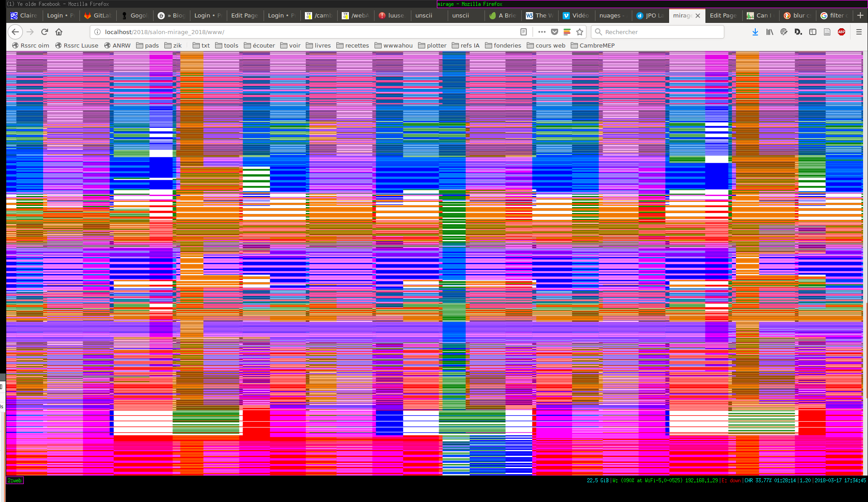This screenshot has width=868, height=502.
Task: Go to Firefox Home page
Action: 59,32
